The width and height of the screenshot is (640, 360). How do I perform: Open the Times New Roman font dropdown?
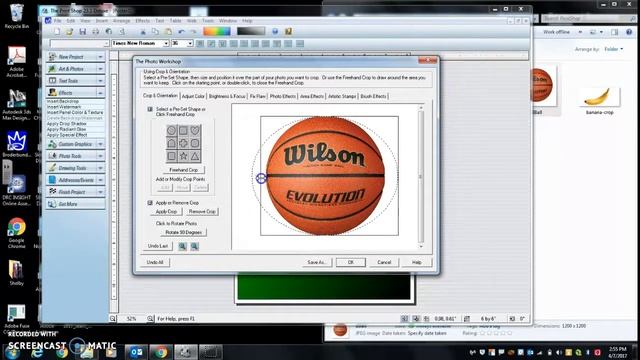(166, 43)
